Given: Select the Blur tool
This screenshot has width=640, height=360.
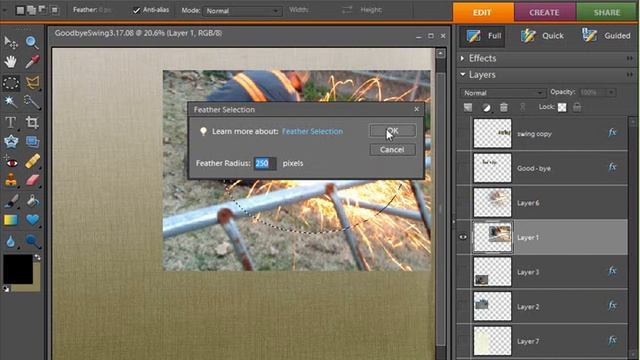Looking at the screenshot, I should [11, 241].
